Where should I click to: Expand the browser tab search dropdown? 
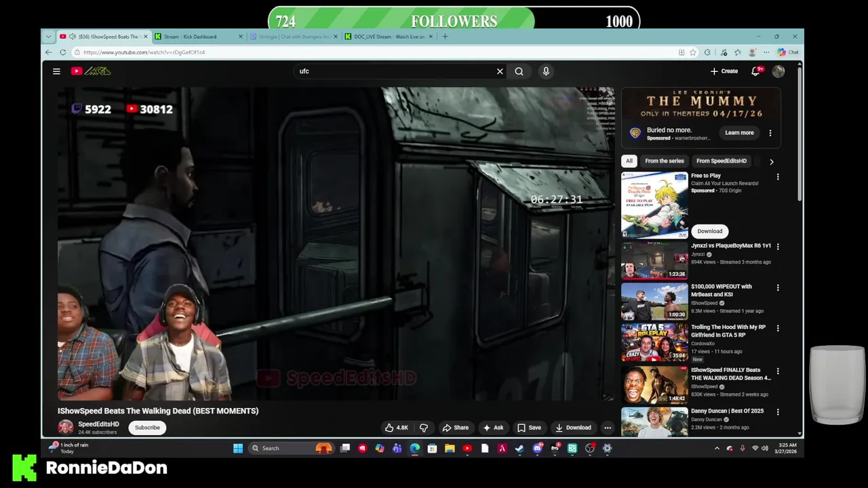(x=48, y=37)
